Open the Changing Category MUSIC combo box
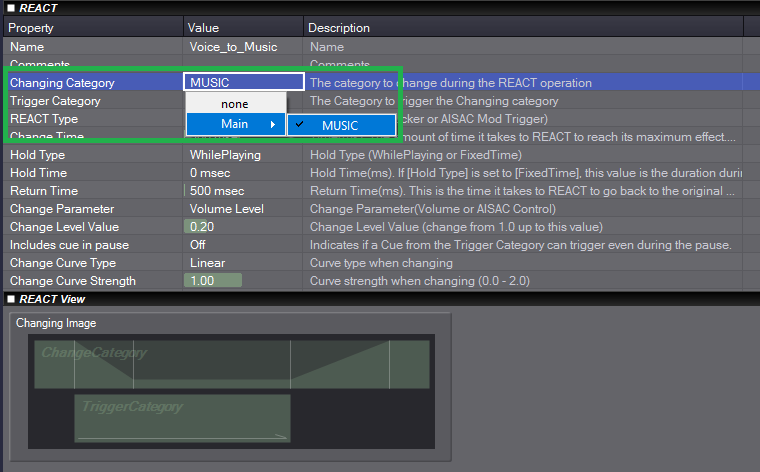This screenshot has height=472, width=760. point(244,82)
